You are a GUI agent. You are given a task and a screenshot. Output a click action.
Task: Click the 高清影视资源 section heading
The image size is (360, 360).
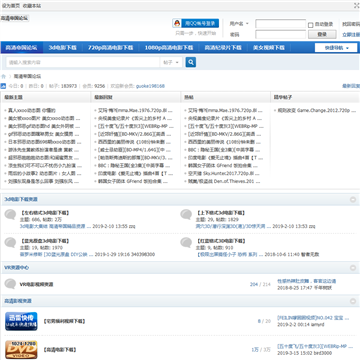pos(18,301)
